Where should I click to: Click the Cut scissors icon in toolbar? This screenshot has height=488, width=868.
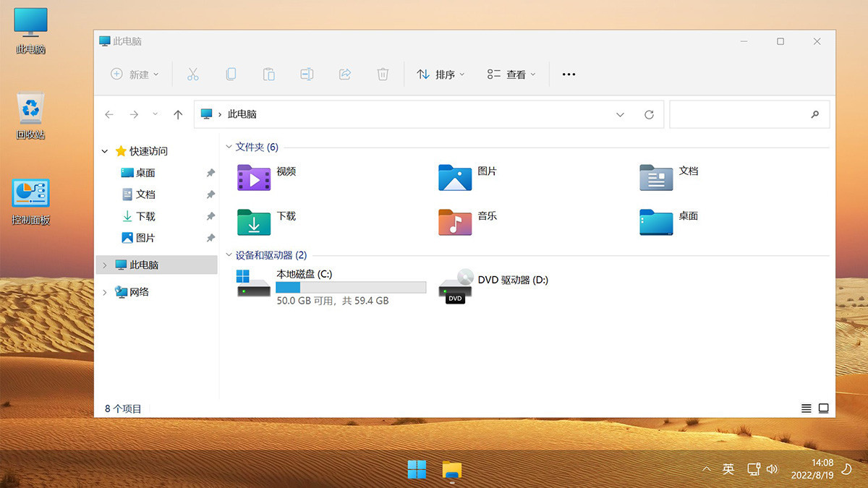pyautogui.click(x=192, y=74)
